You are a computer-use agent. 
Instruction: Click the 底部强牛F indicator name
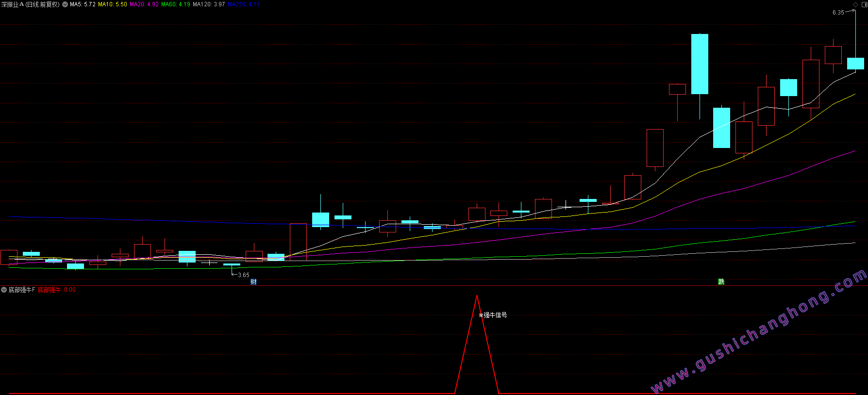click(x=22, y=290)
